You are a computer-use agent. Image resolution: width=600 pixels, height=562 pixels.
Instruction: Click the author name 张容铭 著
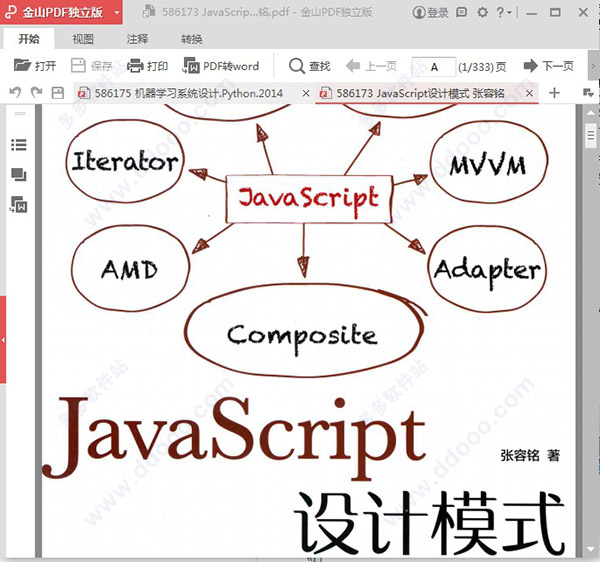tap(530, 455)
